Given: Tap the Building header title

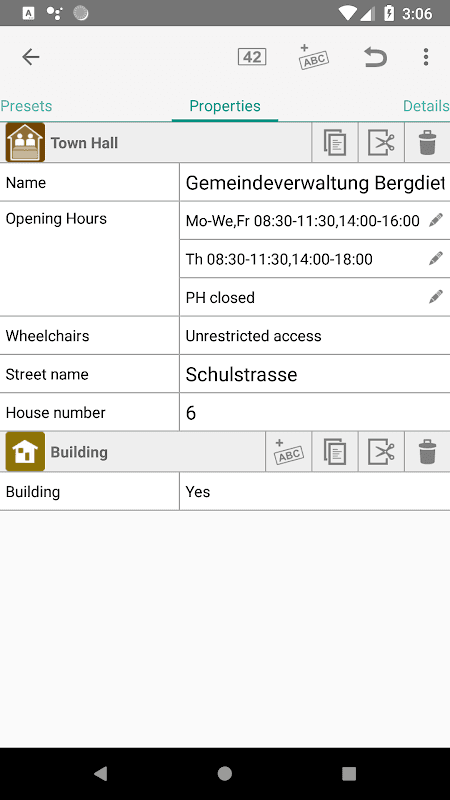Looking at the screenshot, I should pos(79,452).
